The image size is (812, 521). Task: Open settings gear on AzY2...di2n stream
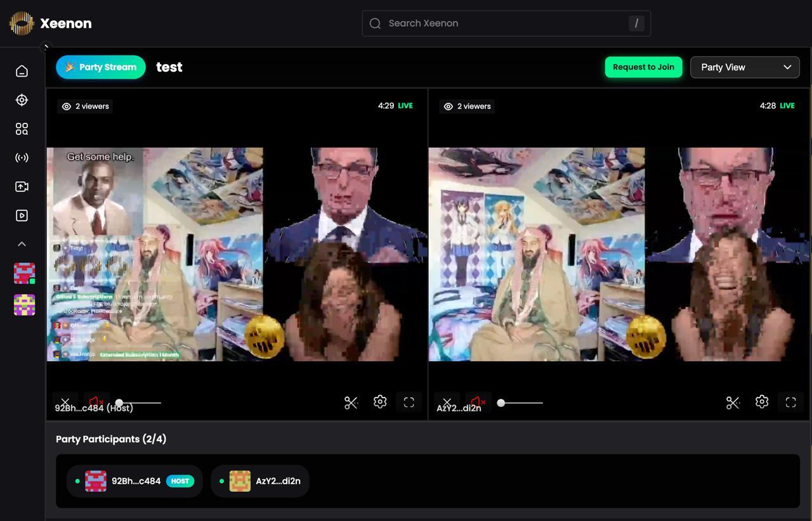762,402
